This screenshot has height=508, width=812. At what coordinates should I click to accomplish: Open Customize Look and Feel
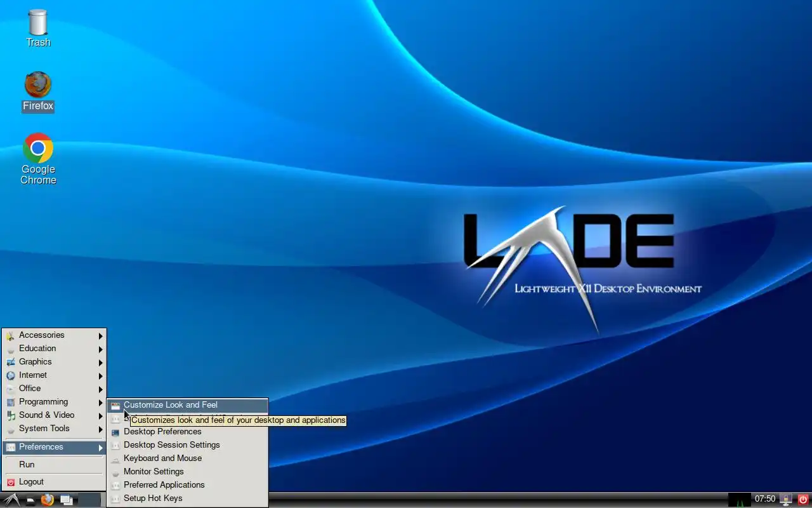[x=187, y=405]
